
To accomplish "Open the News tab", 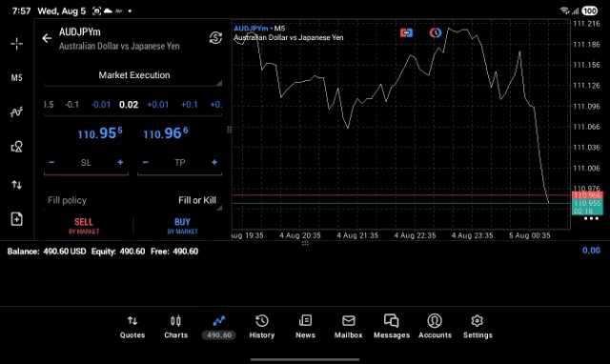I will tap(305, 327).
